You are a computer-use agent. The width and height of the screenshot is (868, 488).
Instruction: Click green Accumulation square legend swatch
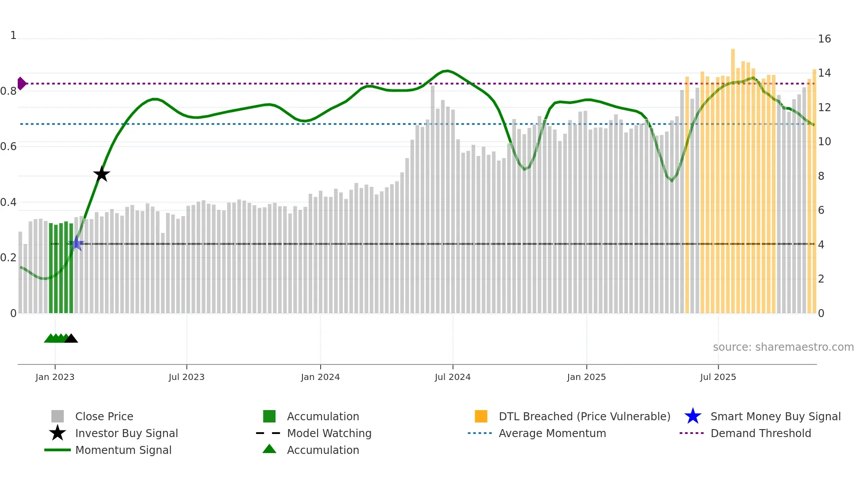click(269, 416)
